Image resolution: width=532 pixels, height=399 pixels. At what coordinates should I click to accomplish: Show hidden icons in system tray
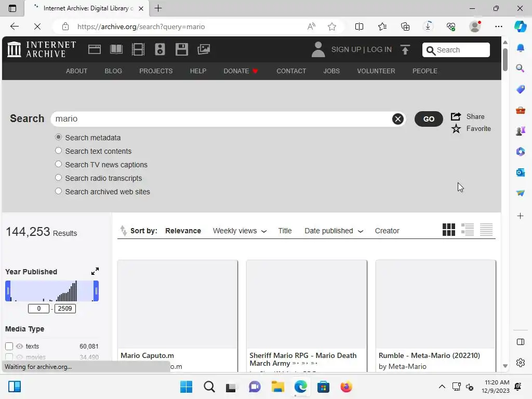(442, 387)
